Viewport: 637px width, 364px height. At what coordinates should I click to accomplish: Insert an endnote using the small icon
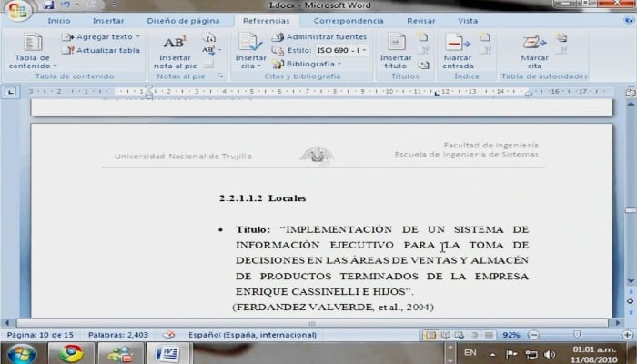click(208, 38)
